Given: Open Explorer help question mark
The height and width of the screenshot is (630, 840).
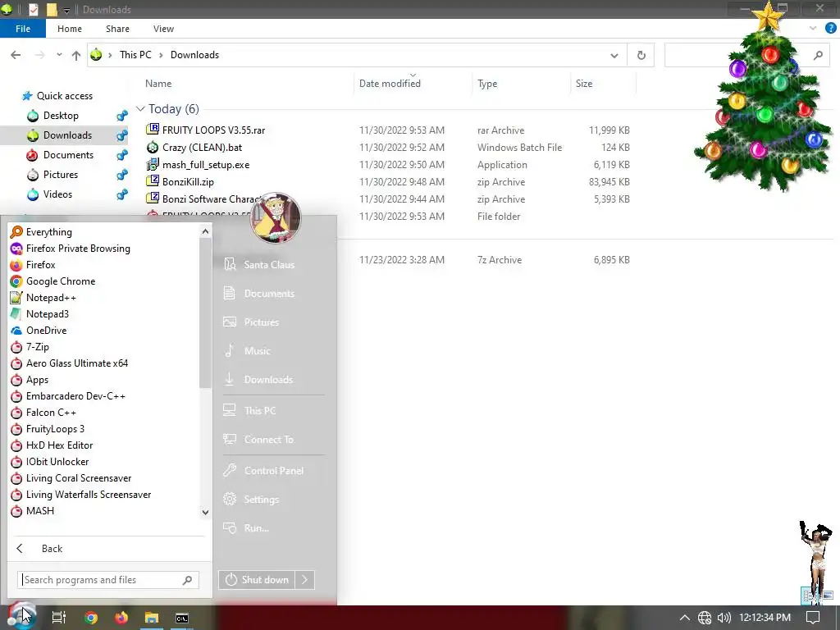Looking at the screenshot, I should 830,29.
